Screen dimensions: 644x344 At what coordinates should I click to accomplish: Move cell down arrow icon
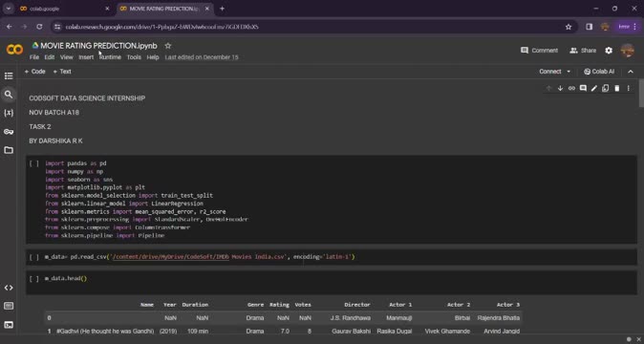[560, 88]
